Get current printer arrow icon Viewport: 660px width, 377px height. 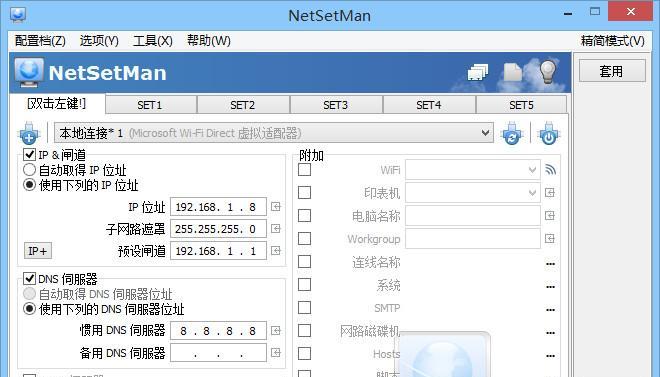point(550,193)
